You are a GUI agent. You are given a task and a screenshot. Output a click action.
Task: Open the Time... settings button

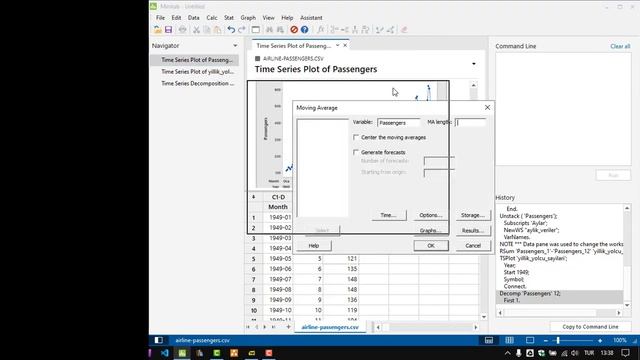(389, 215)
